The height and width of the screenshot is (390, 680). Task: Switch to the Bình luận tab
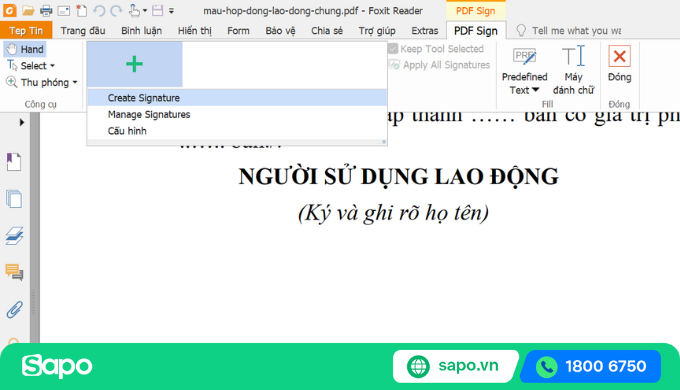click(x=141, y=31)
